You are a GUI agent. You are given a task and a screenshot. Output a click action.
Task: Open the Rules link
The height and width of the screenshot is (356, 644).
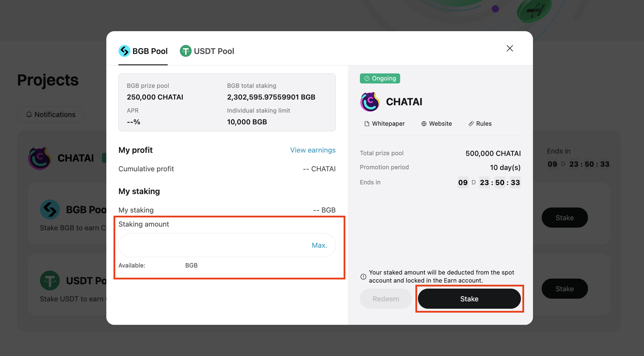pyautogui.click(x=480, y=124)
